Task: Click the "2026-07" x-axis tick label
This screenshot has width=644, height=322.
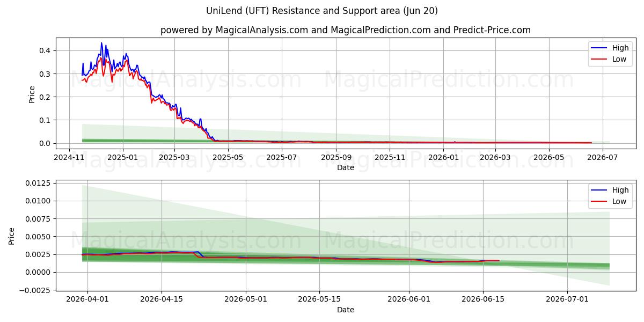Action: click(602, 157)
